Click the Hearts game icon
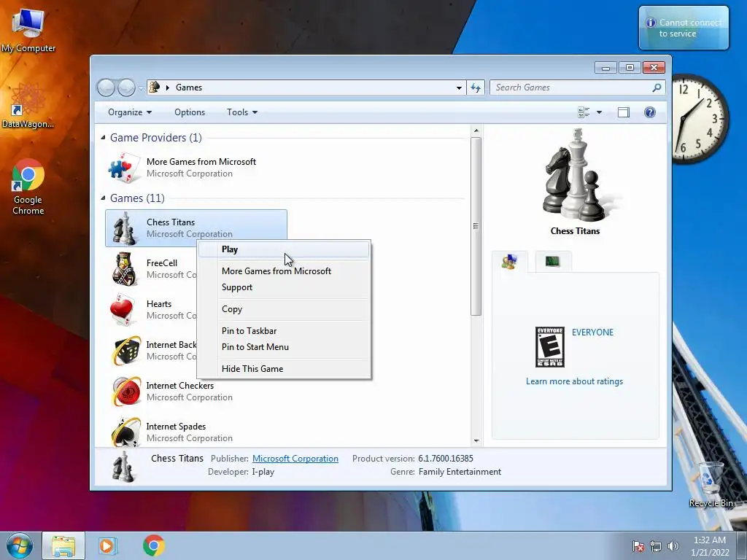Viewport: 747px width, 560px height. [123, 309]
